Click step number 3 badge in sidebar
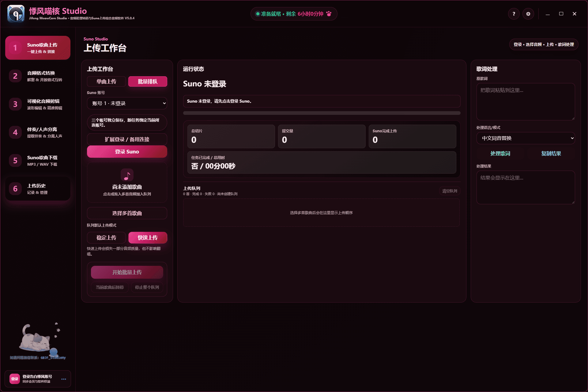 click(15, 104)
